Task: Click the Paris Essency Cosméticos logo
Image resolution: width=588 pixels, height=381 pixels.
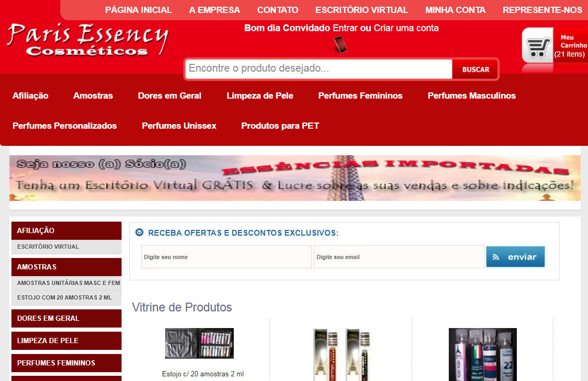Action: tap(88, 39)
